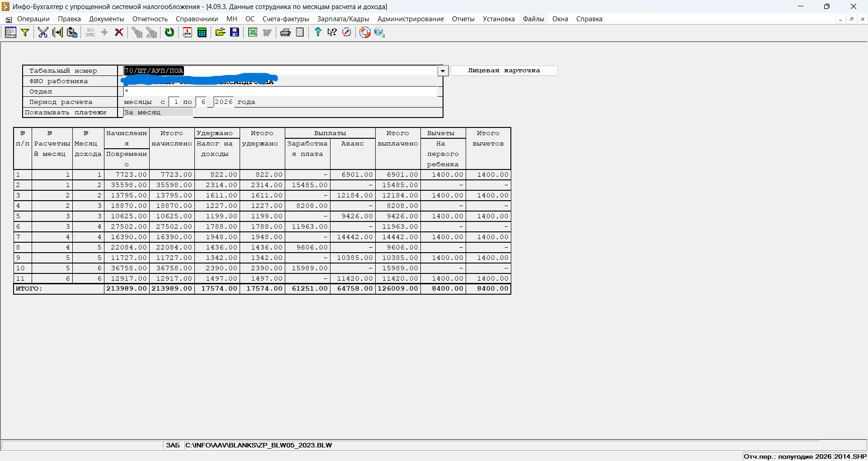Click the scissors cut icon
Screen dimensions: 868x461
coord(43,32)
